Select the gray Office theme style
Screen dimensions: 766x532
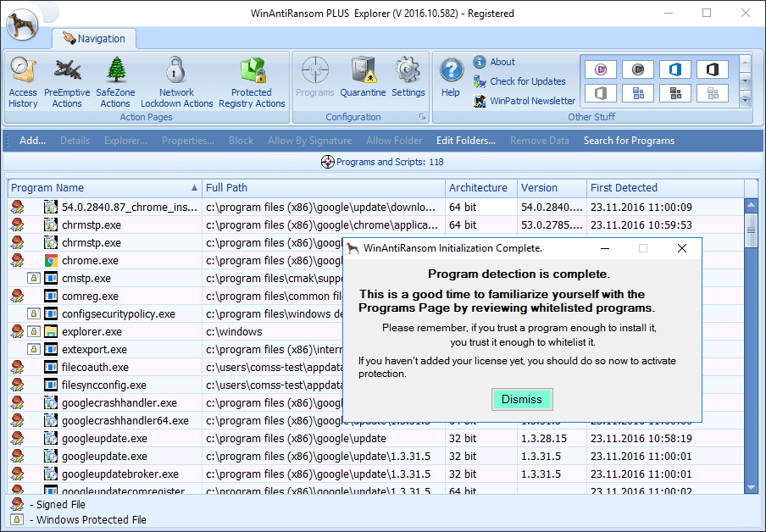pyautogui.click(x=601, y=93)
